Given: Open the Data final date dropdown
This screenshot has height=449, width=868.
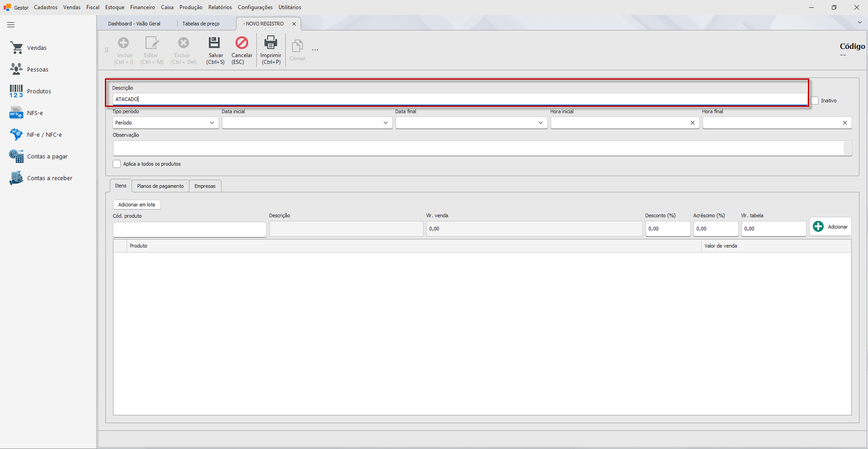Looking at the screenshot, I should tap(540, 123).
